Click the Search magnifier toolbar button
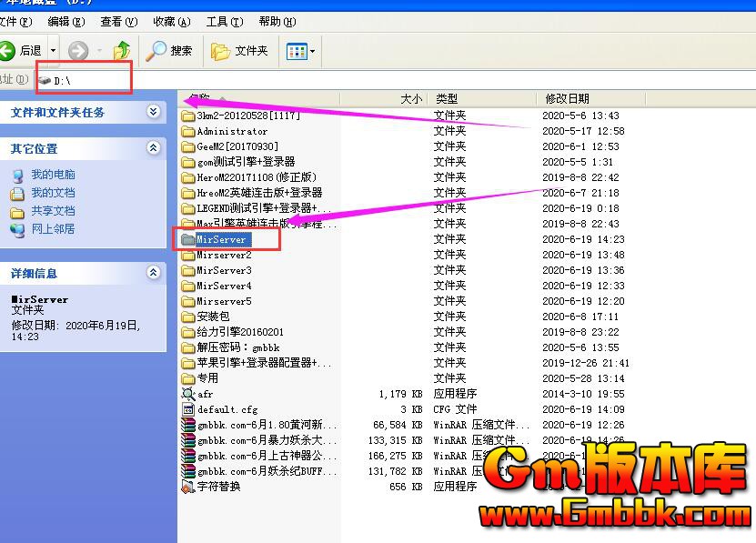Viewport: 756px width, 543px height. [x=170, y=51]
